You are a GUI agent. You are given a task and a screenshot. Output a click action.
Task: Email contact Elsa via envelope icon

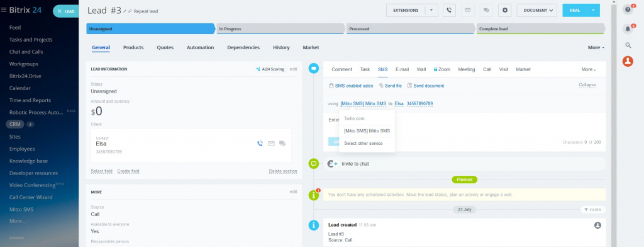pos(271,143)
